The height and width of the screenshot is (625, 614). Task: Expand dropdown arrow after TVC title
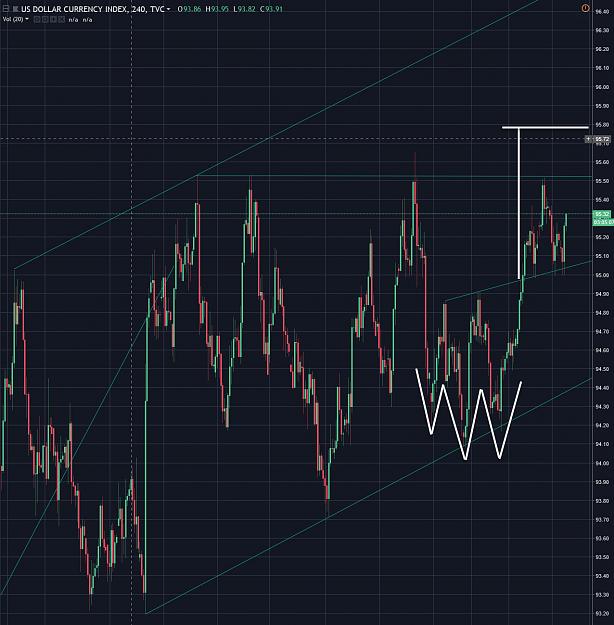point(168,9)
